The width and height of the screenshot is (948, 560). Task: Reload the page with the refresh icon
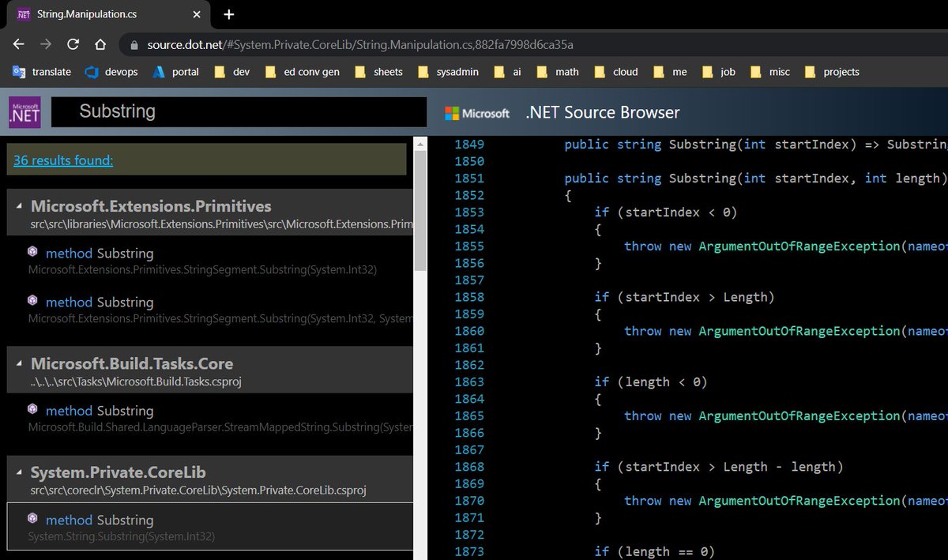click(73, 44)
